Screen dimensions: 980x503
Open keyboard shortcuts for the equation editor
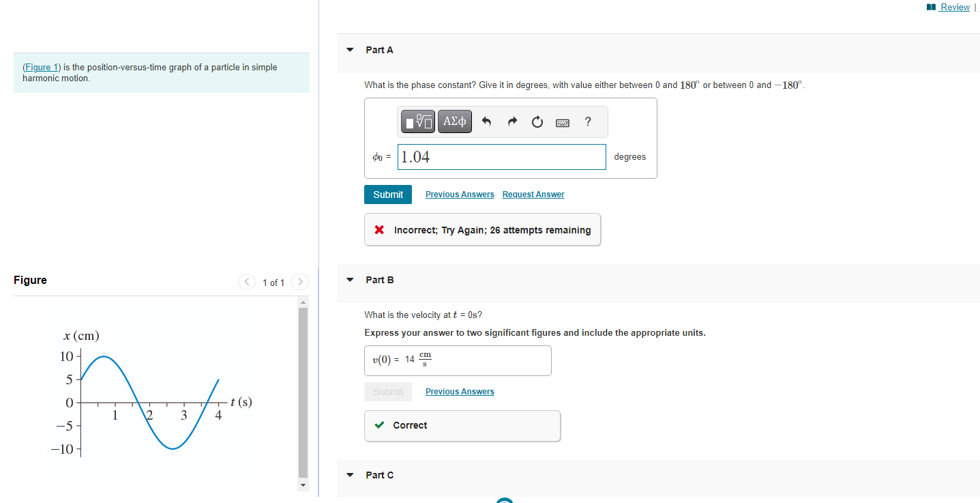[x=562, y=121]
